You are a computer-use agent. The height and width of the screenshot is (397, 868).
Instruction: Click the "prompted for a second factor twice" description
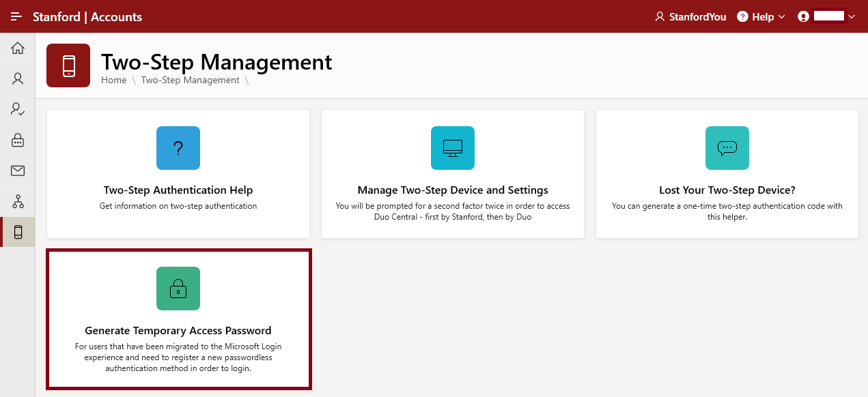[453, 211]
